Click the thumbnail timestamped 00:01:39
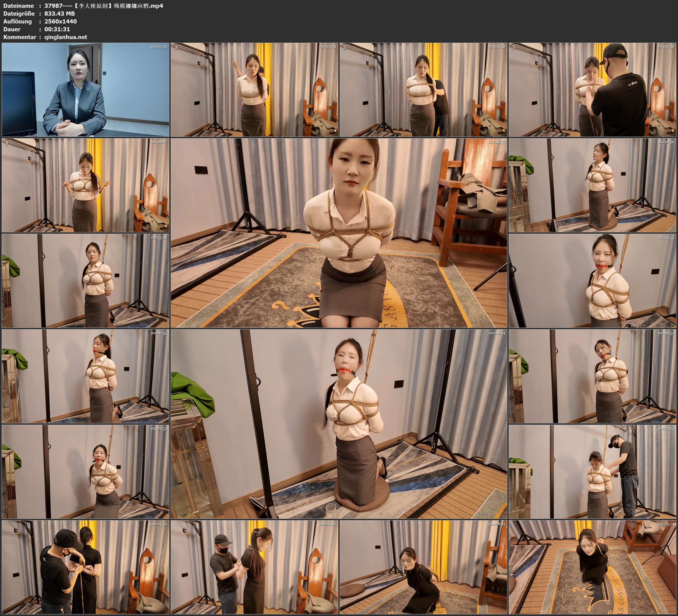Image resolution: width=678 pixels, height=616 pixels. coord(85,89)
